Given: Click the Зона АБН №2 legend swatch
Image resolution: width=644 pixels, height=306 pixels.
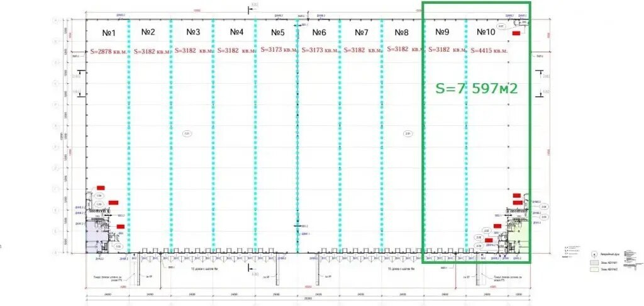Looking at the screenshot, I should click(x=594, y=269).
